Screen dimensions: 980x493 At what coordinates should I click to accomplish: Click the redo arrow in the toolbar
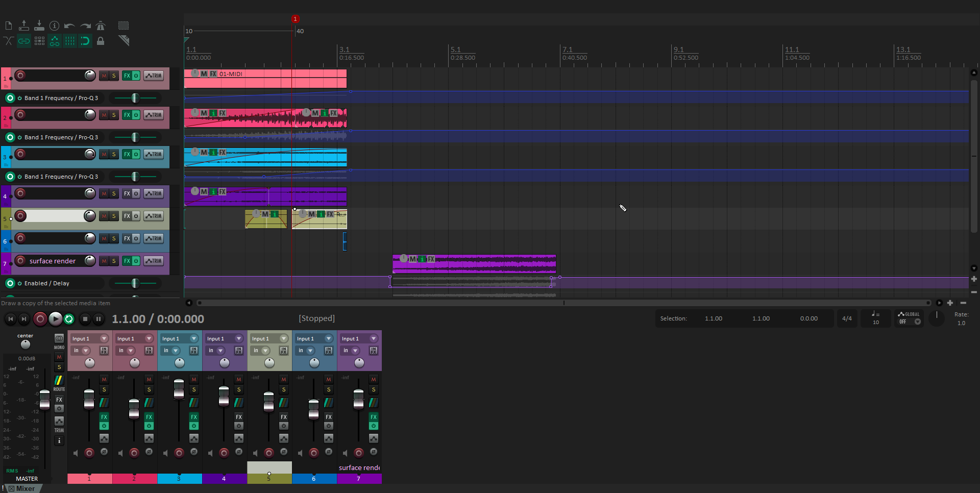[85, 26]
